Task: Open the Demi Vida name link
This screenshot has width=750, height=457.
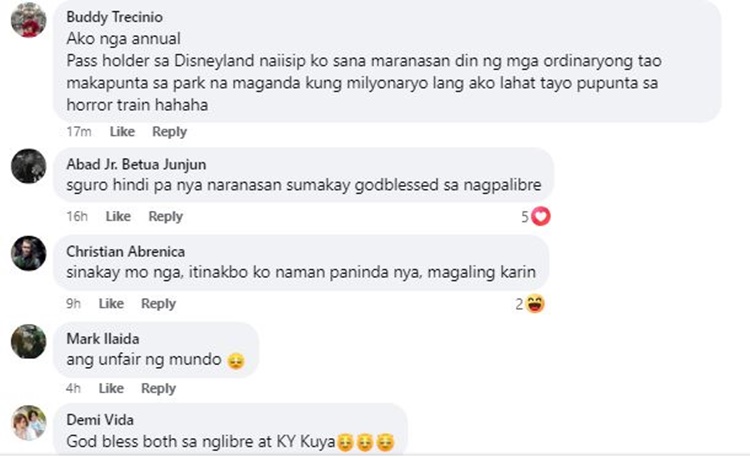Action: pos(100,420)
